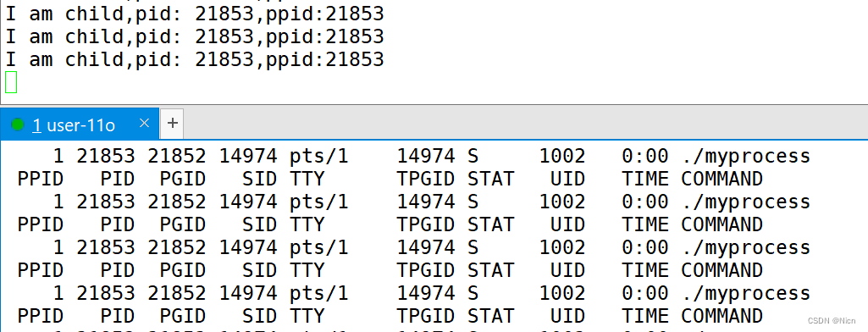Open a new session with the plus button
868x332 pixels.
pyautogui.click(x=172, y=123)
